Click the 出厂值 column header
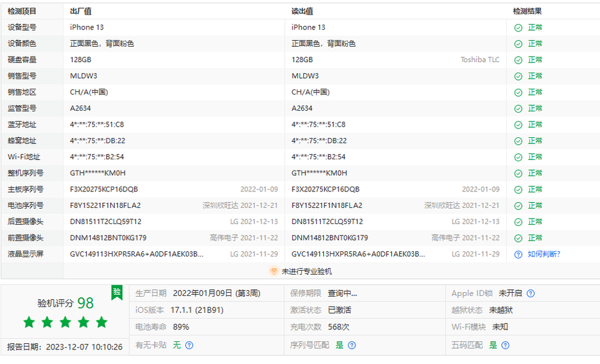The width and height of the screenshot is (600, 364). 81,11
